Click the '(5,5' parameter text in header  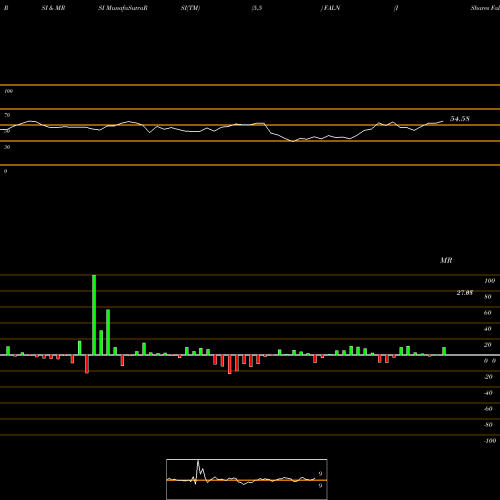(257, 8)
